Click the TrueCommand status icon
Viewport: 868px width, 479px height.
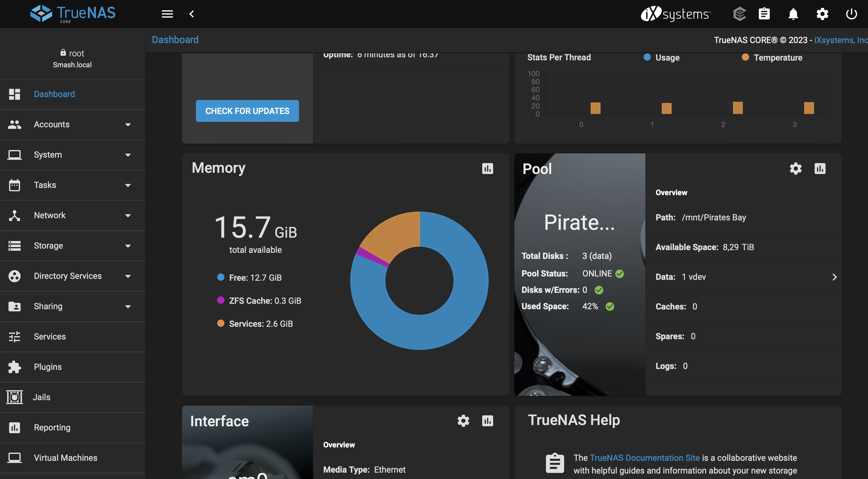pyautogui.click(x=739, y=14)
